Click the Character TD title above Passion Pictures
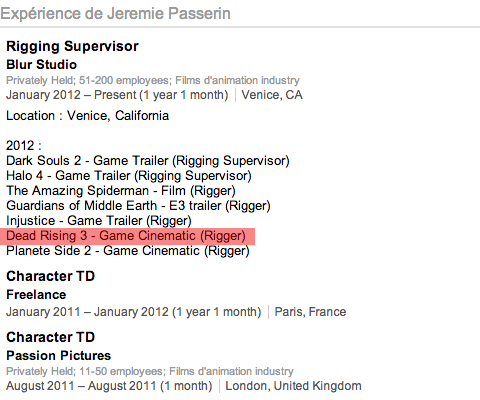Viewport: 480px width, 400px height. (50, 337)
